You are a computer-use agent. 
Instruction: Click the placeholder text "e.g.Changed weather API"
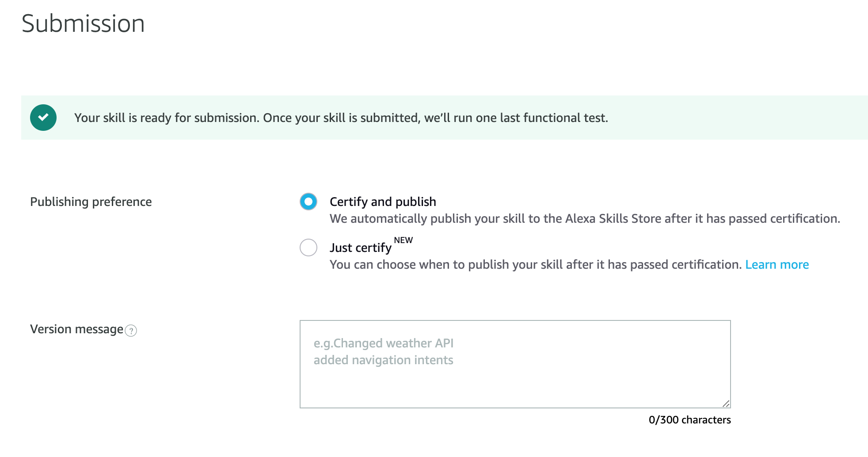pos(384,343)
